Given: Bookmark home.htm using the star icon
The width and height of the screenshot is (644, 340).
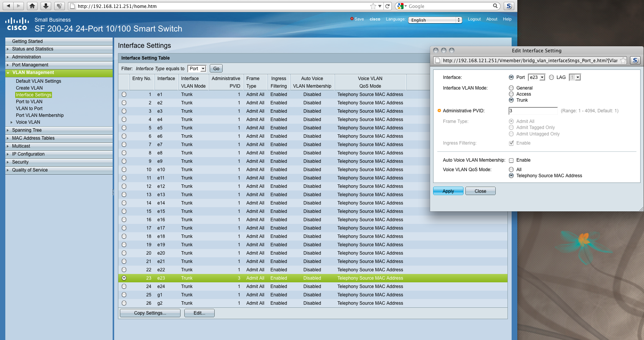Looking at the screenshot, I should [373, 6].
